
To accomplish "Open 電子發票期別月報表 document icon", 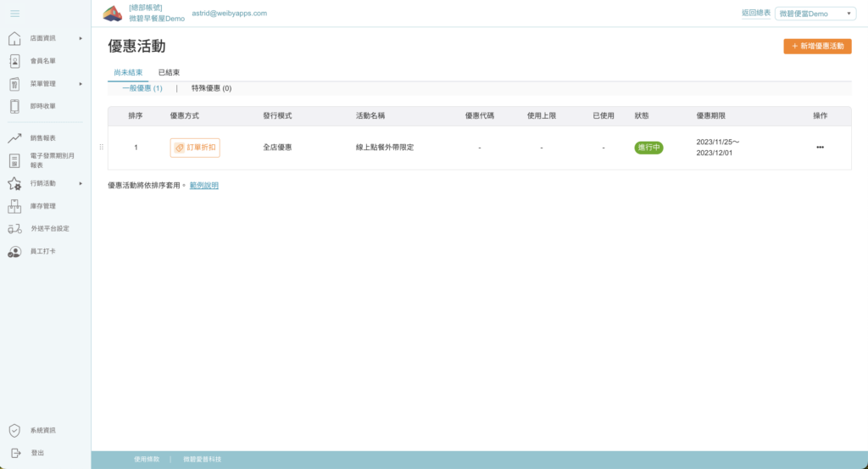I will click(x=14, y=160).
